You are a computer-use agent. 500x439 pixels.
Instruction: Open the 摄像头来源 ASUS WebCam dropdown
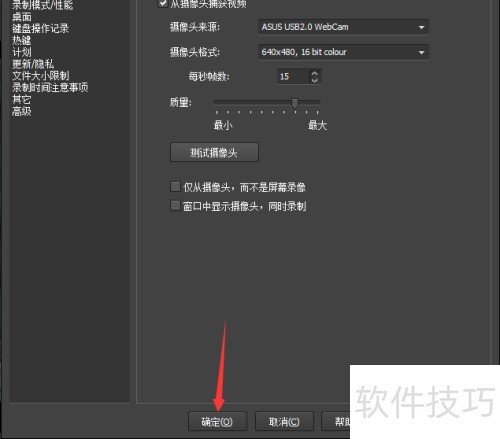(343, 27)
